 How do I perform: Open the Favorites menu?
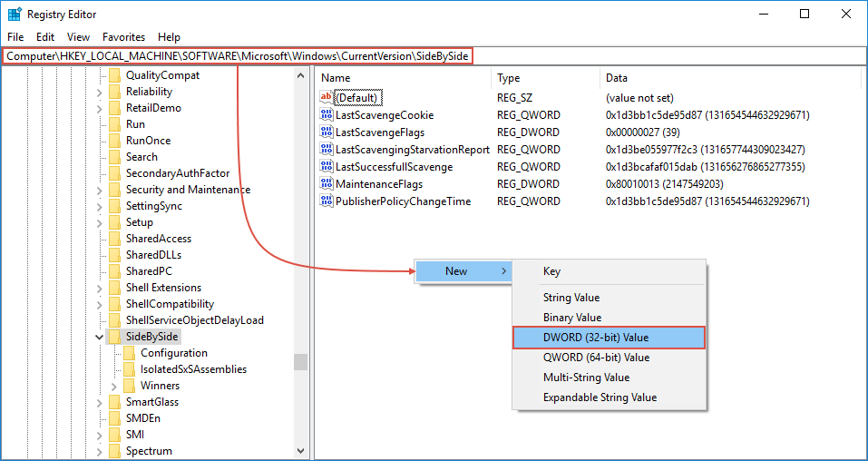tap(123, 37)
